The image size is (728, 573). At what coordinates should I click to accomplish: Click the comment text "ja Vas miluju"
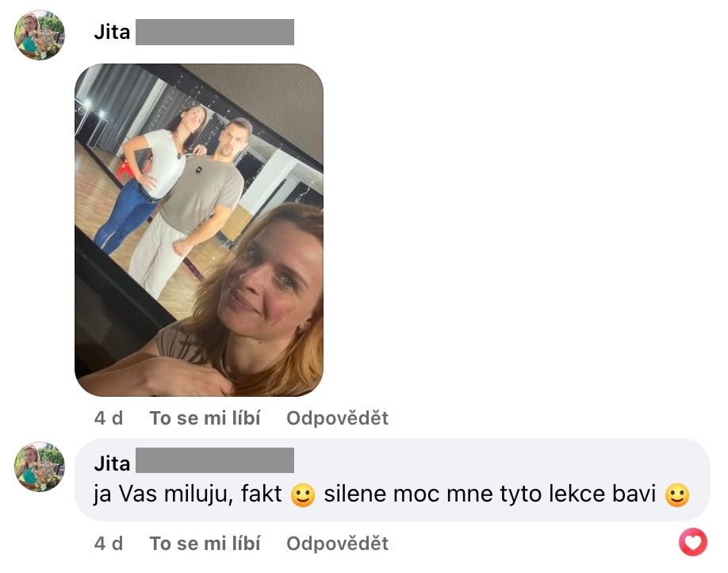[162, 494]
